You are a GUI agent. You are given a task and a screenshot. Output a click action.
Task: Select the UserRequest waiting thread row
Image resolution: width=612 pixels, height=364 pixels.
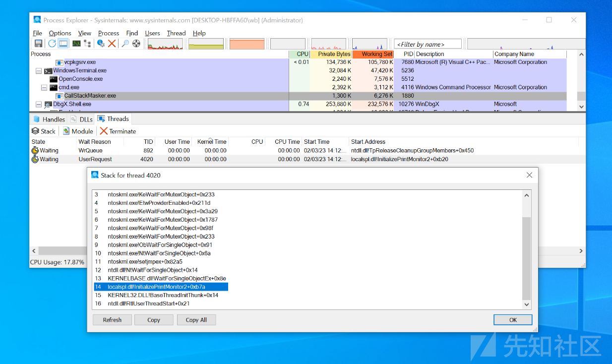click(304, 159)
